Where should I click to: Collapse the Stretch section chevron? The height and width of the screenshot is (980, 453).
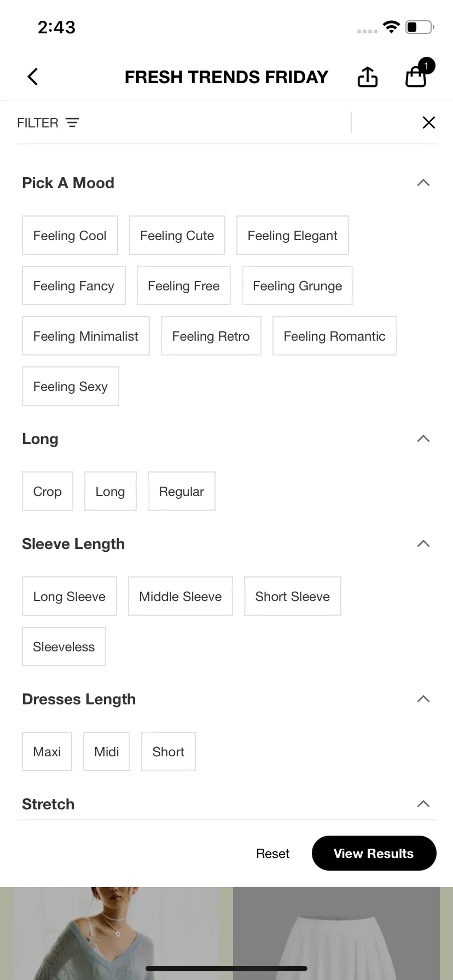pyautogui.click(x=423, y=804)
